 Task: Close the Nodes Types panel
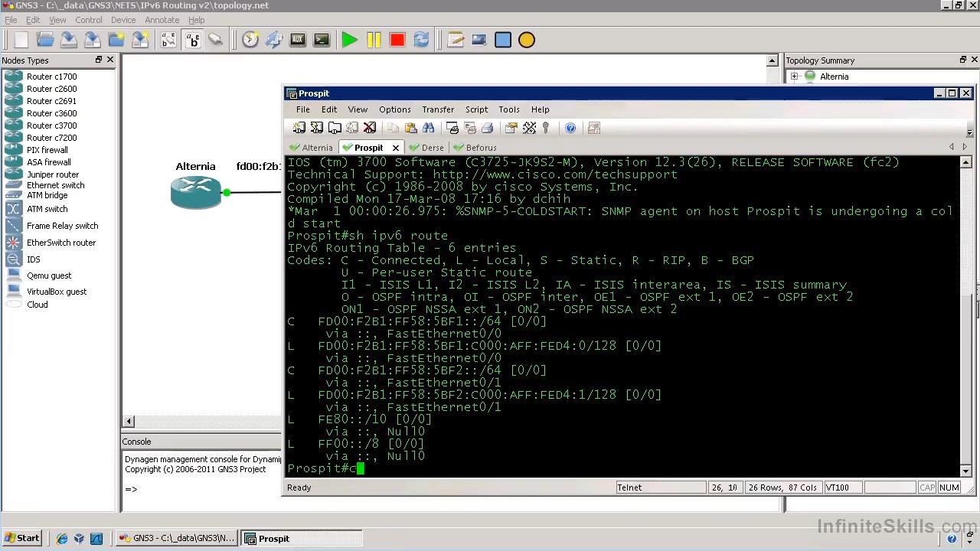tap(109, 60)
